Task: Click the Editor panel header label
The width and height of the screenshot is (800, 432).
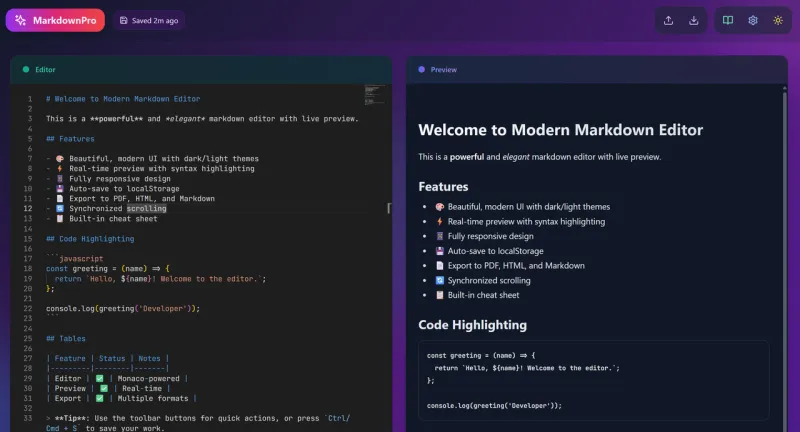Action: tap(45, 69)
